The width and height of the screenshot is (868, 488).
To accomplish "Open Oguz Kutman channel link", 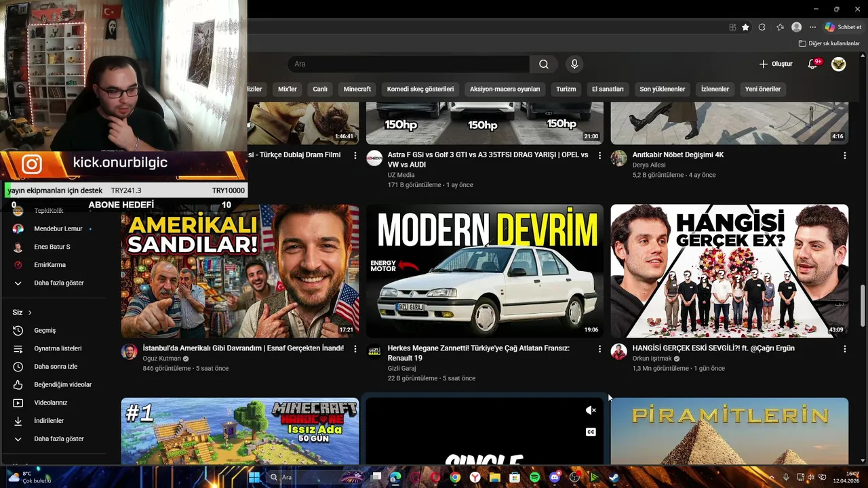I will click(x=161, y=359).
